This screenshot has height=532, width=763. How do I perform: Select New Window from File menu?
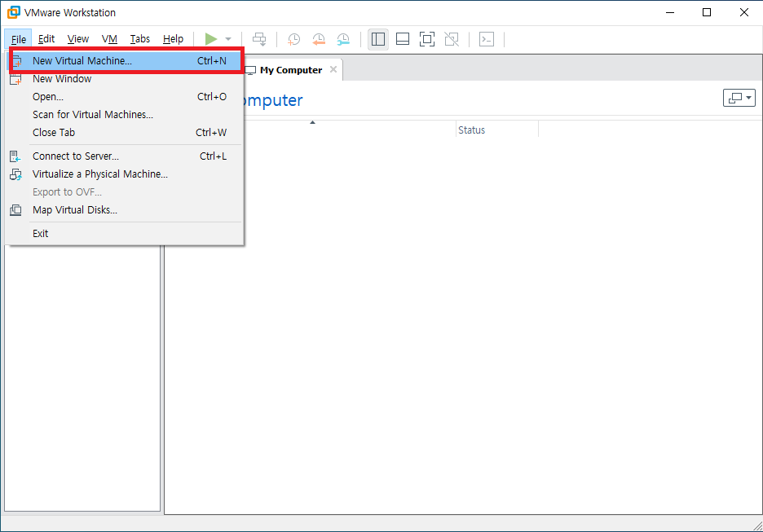[x=125, y=79]
